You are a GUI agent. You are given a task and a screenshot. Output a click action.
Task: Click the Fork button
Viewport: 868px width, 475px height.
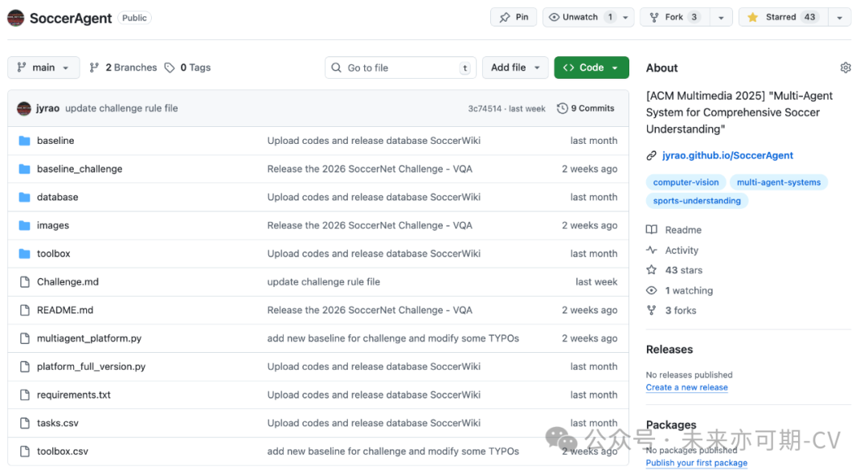tap(674, 17)
